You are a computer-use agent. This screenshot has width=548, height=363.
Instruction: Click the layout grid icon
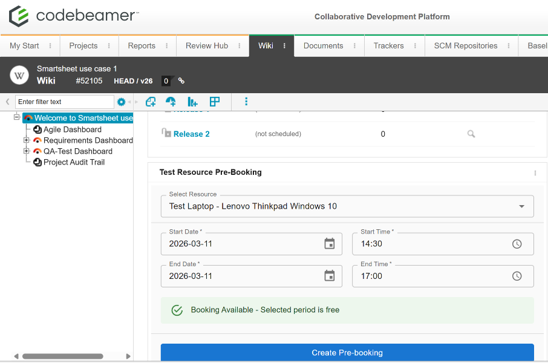click(x=215, y=102)
